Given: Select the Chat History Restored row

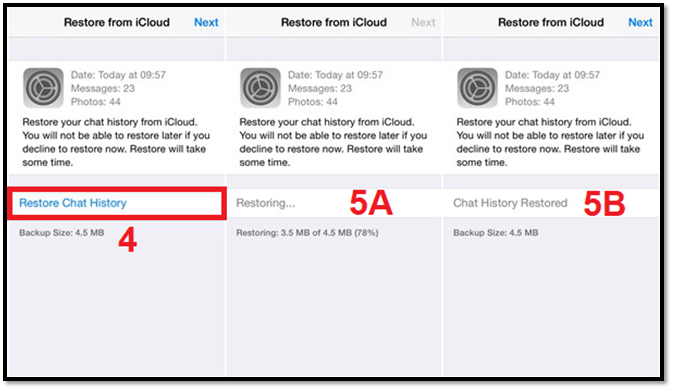Looking at the screenshot, I should (x=552, y=203).
